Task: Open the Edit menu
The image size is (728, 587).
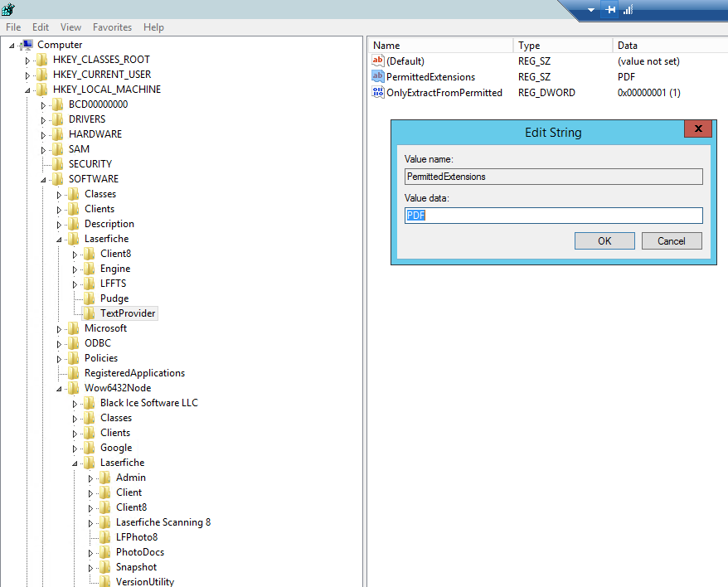Action: tap(41, 27)
